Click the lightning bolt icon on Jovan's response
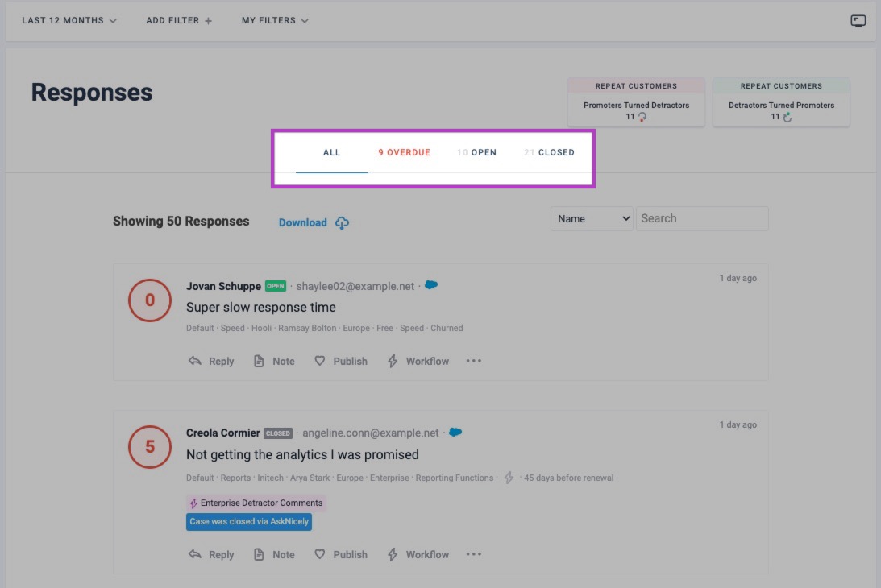The width and height of the screenshot is (881, 588). [393, 361]
